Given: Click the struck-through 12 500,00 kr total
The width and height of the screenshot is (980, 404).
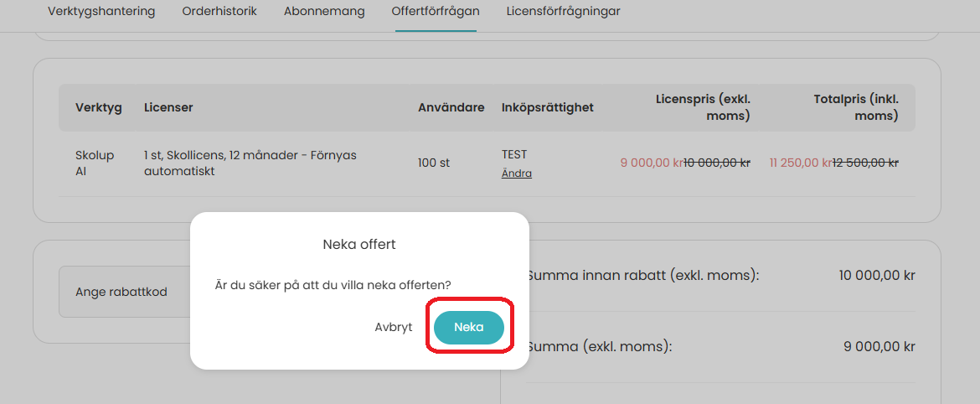Looking at the screenshot, I should tap(865, 163).
